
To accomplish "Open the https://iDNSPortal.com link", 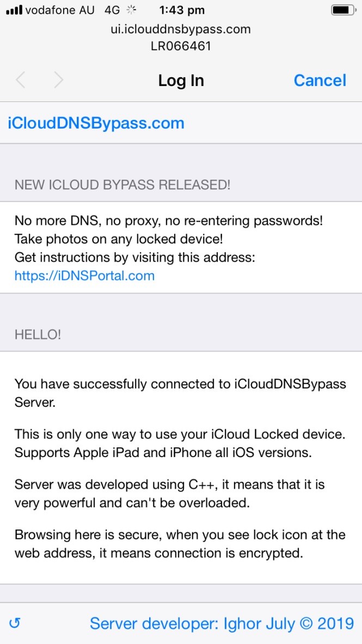I will point(84,276).
